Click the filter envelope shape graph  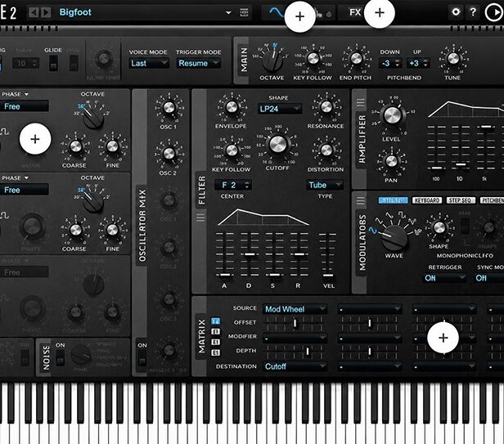pyautogui.click(x=263, y=218)
